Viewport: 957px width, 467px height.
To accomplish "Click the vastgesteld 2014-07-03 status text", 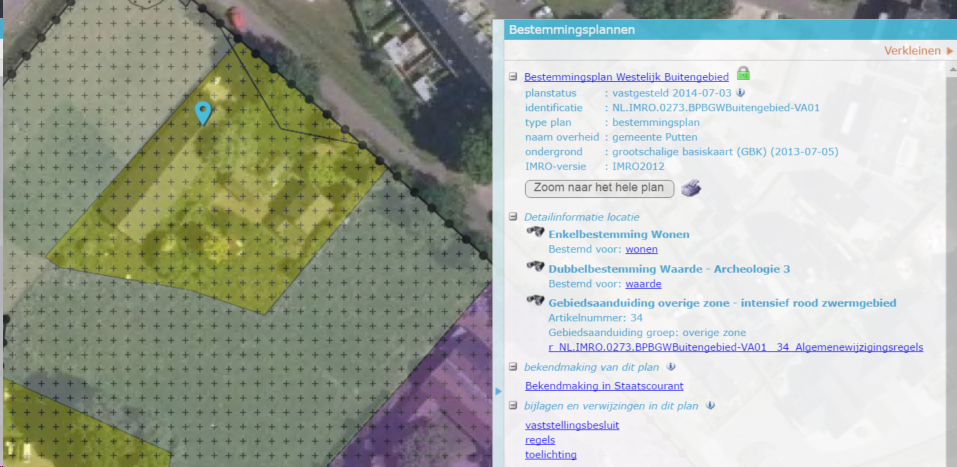I will click(x=672, y=93).
